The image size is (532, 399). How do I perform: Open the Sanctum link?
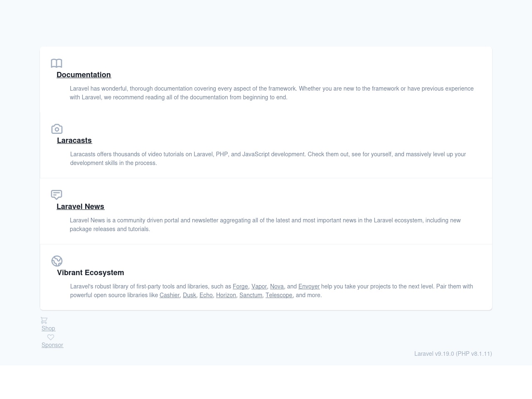[251, 295]
